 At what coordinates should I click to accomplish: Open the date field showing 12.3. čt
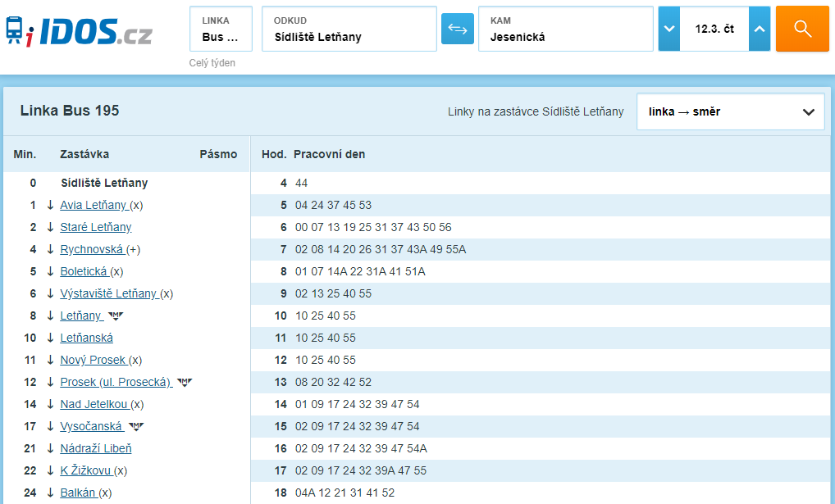[x=714, y=29]
